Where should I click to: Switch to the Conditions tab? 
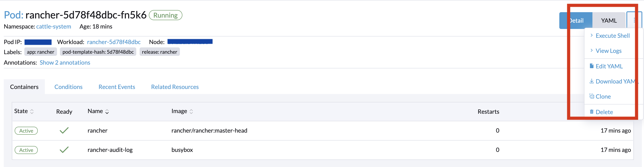pos(68,87)
